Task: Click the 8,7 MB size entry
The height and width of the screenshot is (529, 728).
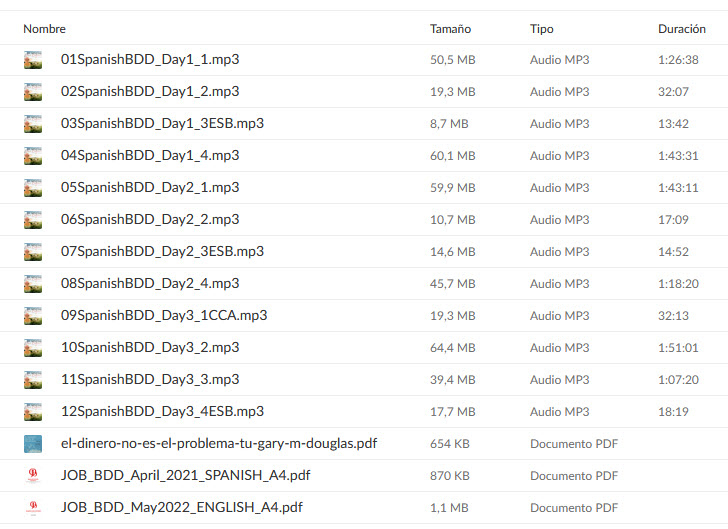Action: [x=449, y=124]
